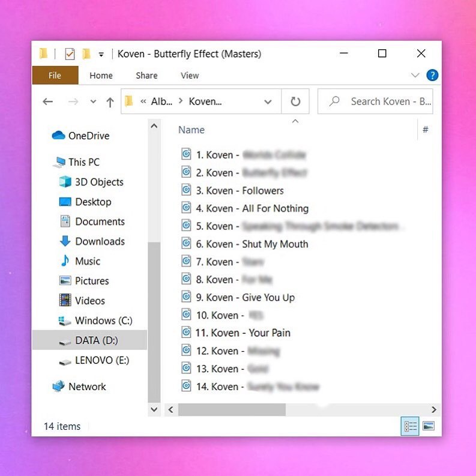Image resolution: width=476 pixels, height=476 pixels.
Task: Open the Share ribbon tab
Action: [x=146, y=75]
